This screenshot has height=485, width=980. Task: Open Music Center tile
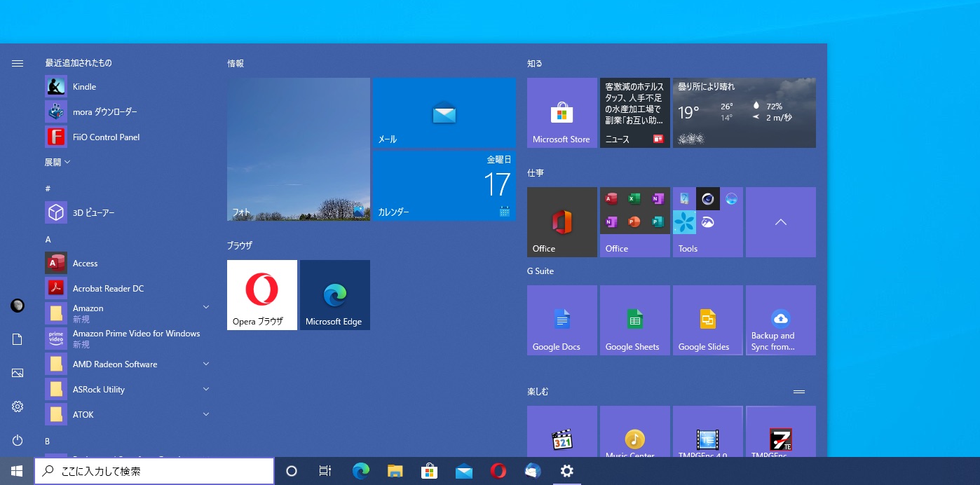tap(635, 432)
